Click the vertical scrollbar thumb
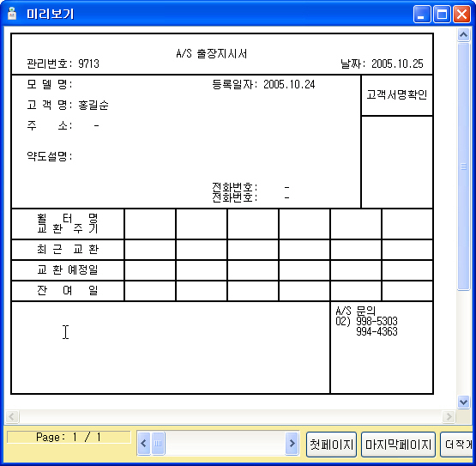This screenshot has height=466, width=476. 463,166
